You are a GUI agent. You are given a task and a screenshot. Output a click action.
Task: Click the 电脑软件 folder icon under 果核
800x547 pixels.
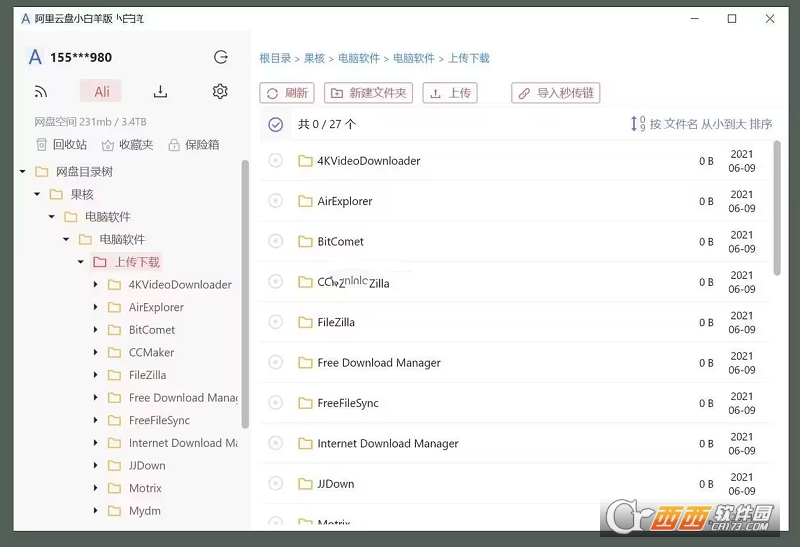[71, 217]
